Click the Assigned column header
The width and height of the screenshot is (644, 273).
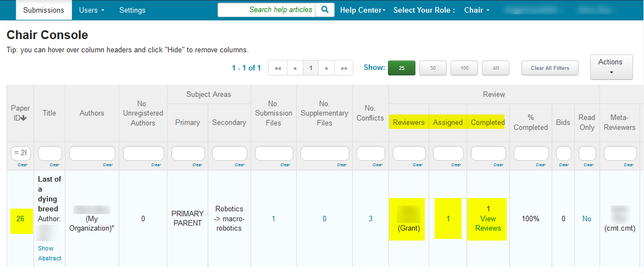[448, 123]
